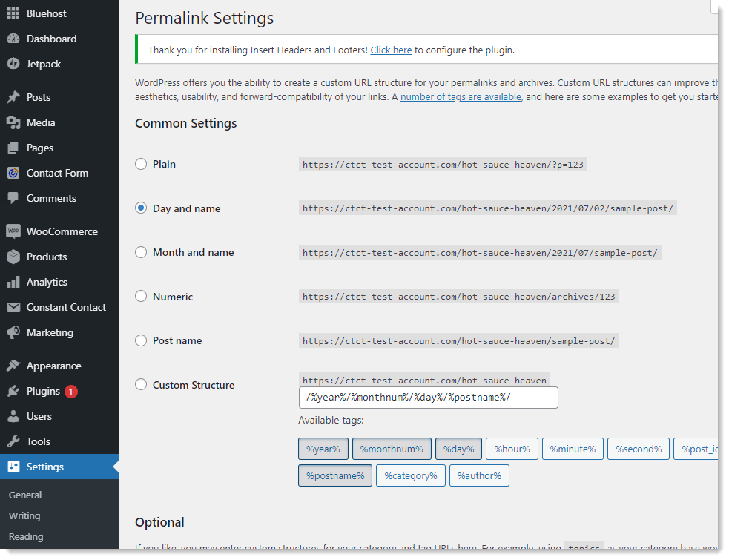Click the red Plugins update badge
This screenshot has height=560, width=729.
tap(71, 392)
